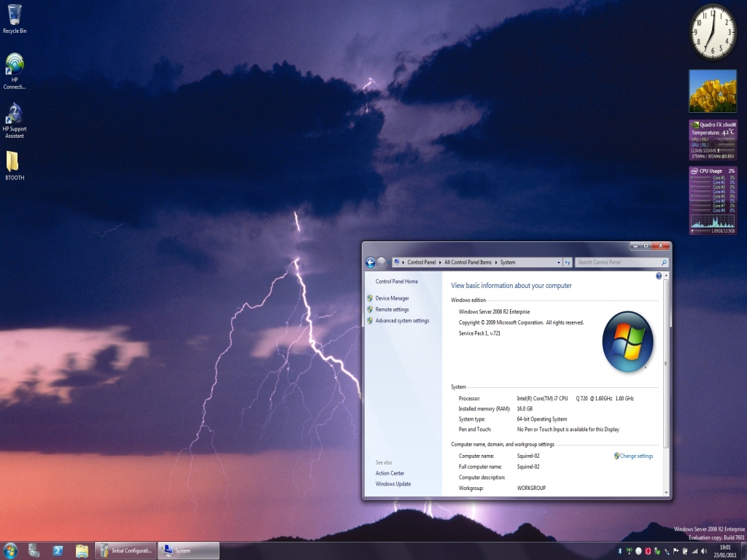The height and width of the screenshot is (560, 747).
Task: Click the Windows logo in System window
Action: 628,341
